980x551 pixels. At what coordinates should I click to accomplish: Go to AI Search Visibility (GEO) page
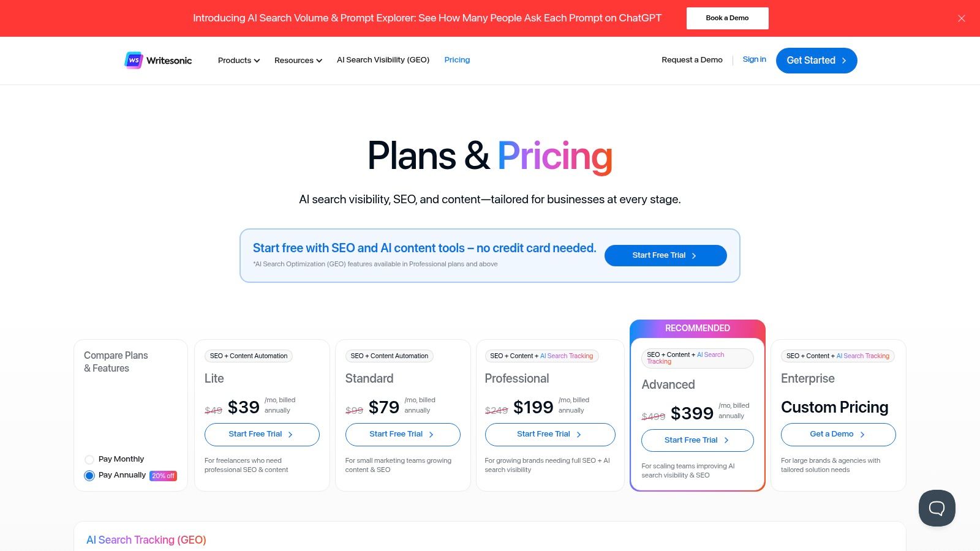[x=383, y=60]
